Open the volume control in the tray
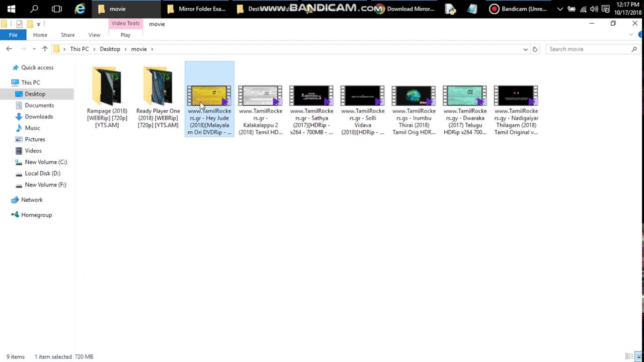Screen dimensions: 644x362 click(594, 9)
